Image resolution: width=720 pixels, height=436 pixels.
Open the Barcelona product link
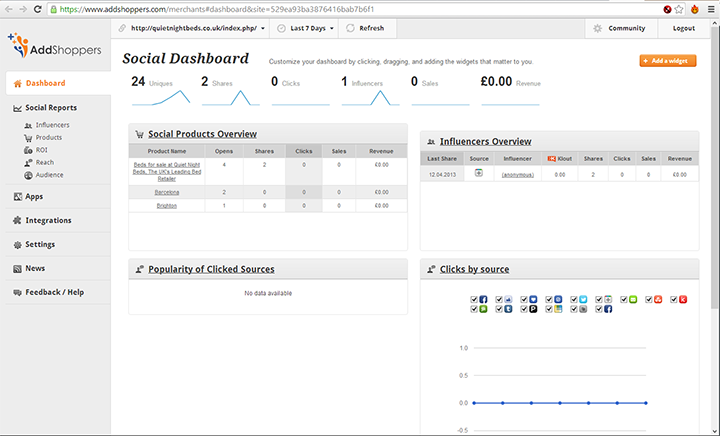pyautogui.click(x=167, y=191)
